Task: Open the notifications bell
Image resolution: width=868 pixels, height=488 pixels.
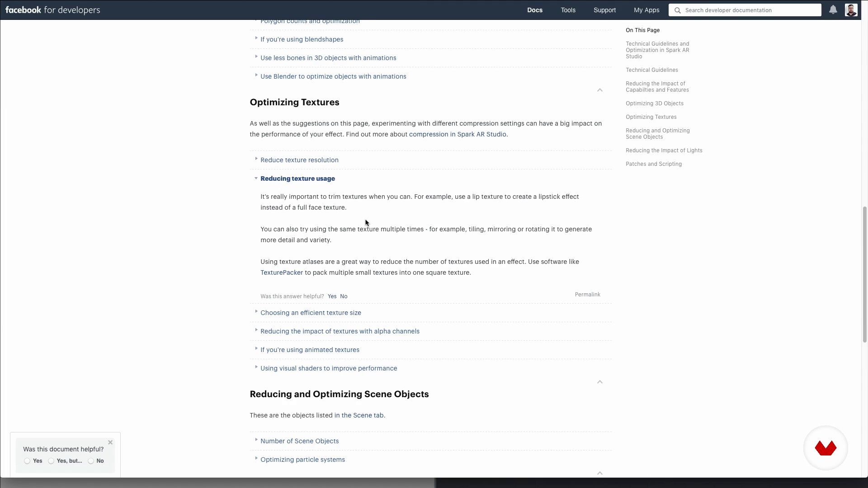Action: tap(833, 10)
